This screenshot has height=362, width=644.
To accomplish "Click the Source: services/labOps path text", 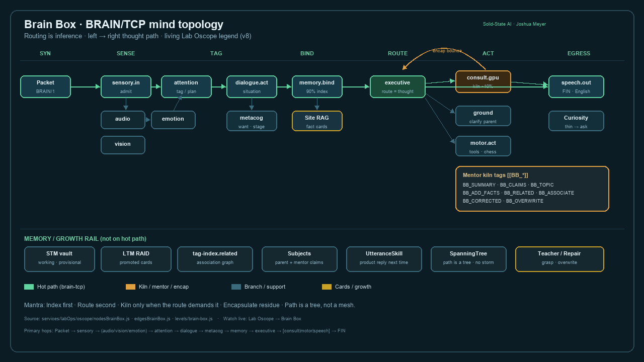I will 118,319.
